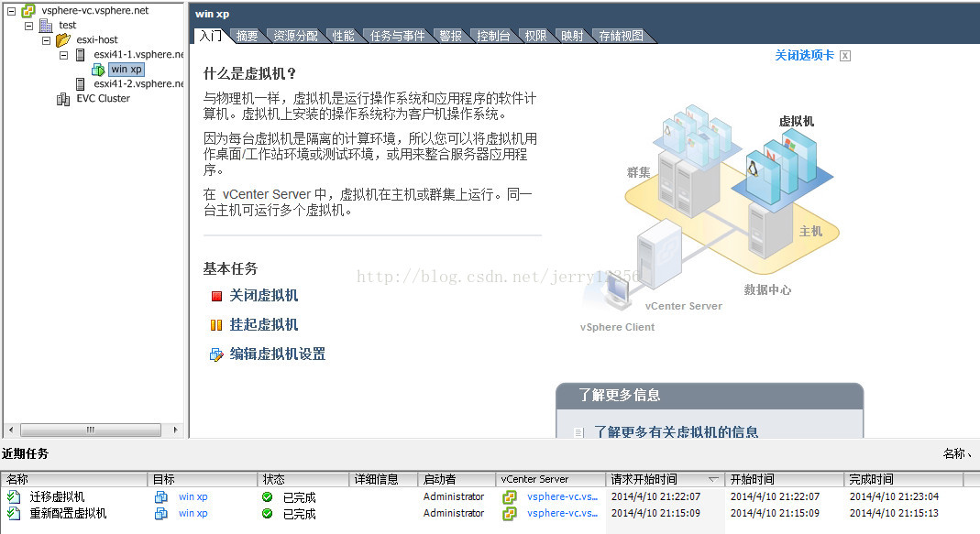980x534 pixels.
Task: Click the 详细信息 column header
Action: coord(383,480)
